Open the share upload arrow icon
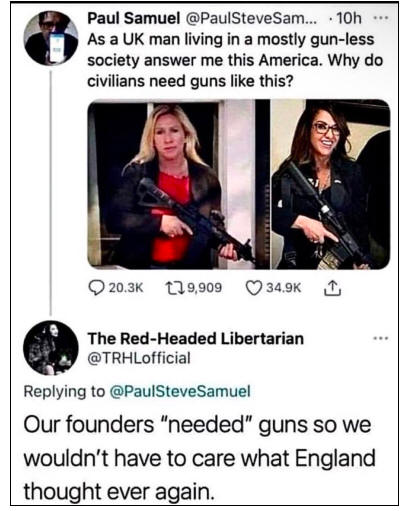412x511 pixels. 332,288
